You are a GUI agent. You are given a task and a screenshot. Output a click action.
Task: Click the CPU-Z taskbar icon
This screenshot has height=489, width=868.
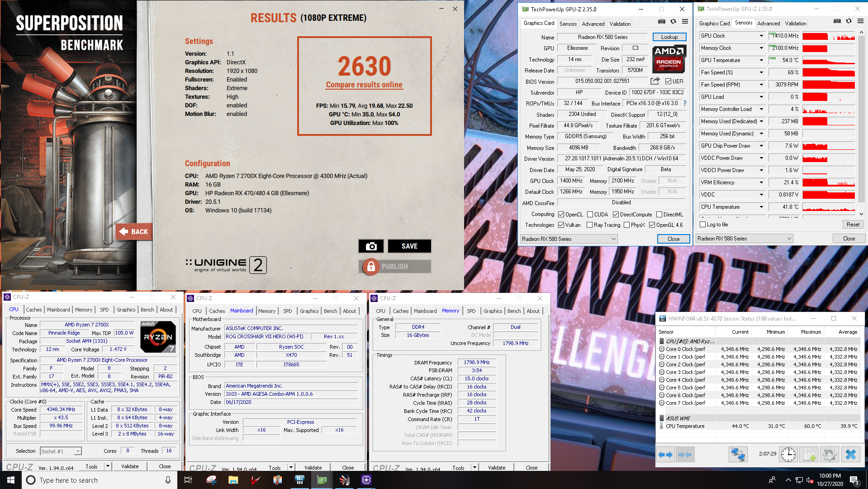(366, 480)
